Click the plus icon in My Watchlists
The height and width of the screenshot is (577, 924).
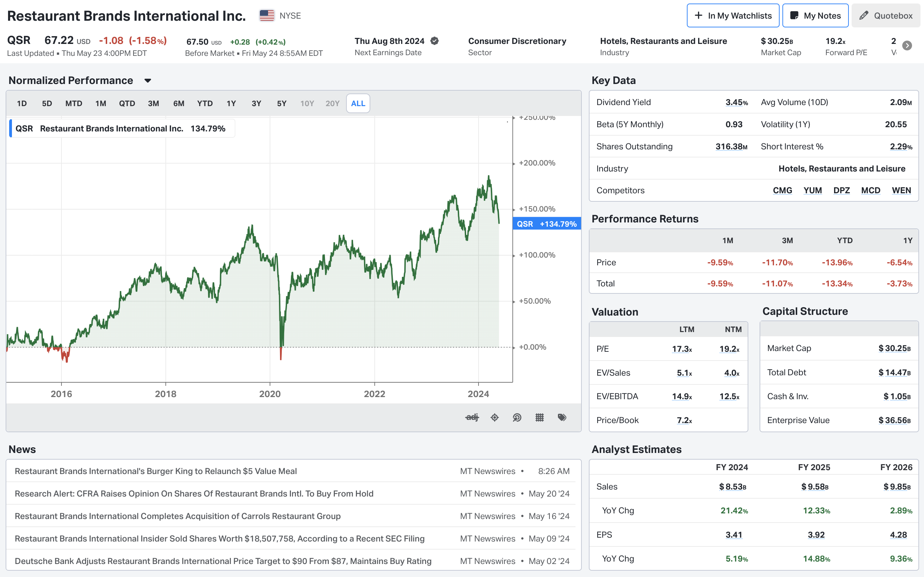point(698,16)
